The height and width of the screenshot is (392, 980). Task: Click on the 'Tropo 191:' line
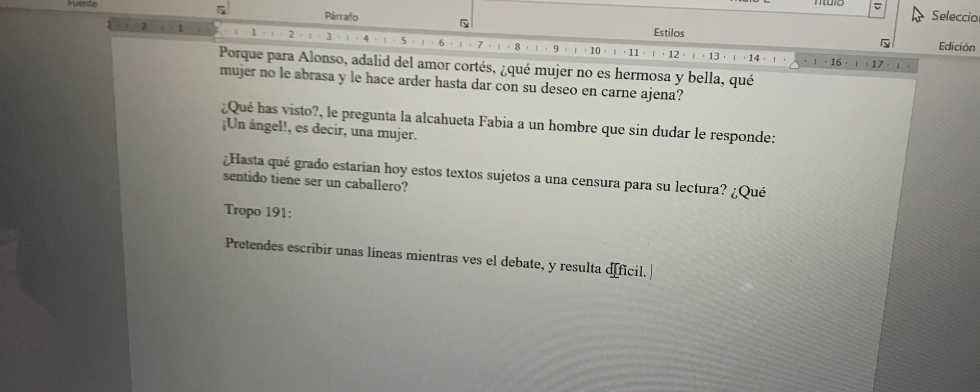(258, 211)
